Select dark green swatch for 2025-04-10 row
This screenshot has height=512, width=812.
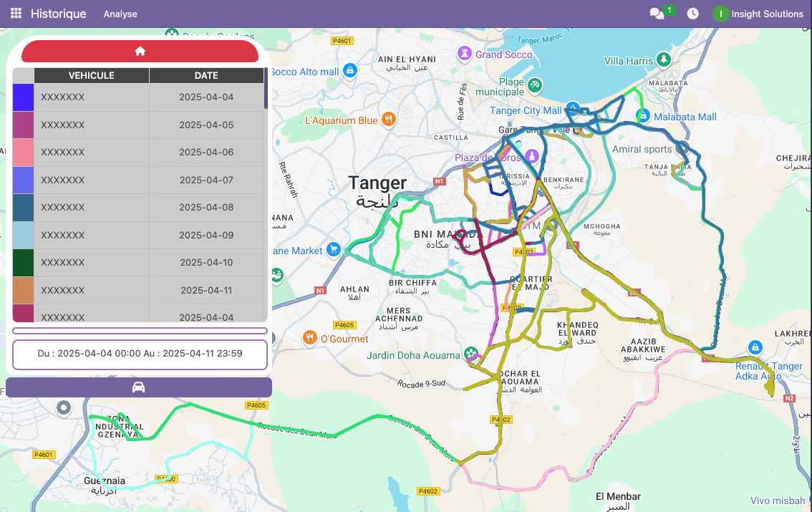coord(24,263)
